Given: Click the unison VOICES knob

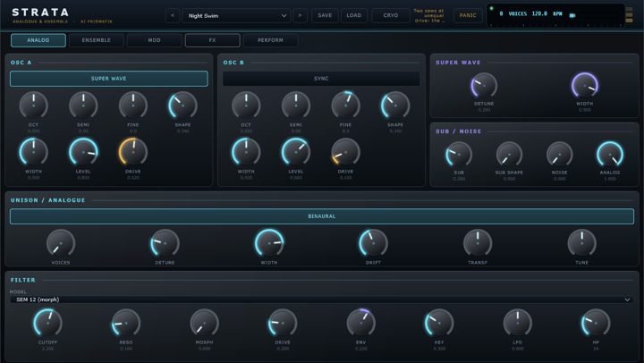Looking at the screenshot, I should coord(61,243).
